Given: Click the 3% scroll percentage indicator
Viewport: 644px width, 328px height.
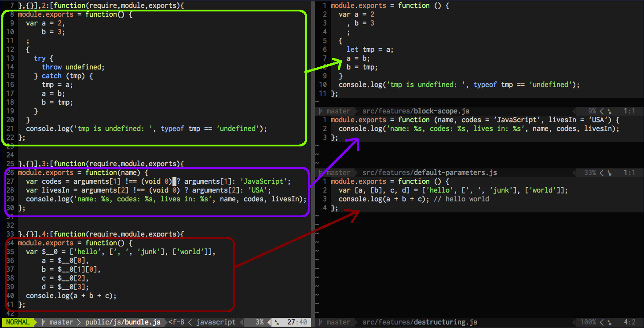Looking at the screenshot, I should pos(260,322).
